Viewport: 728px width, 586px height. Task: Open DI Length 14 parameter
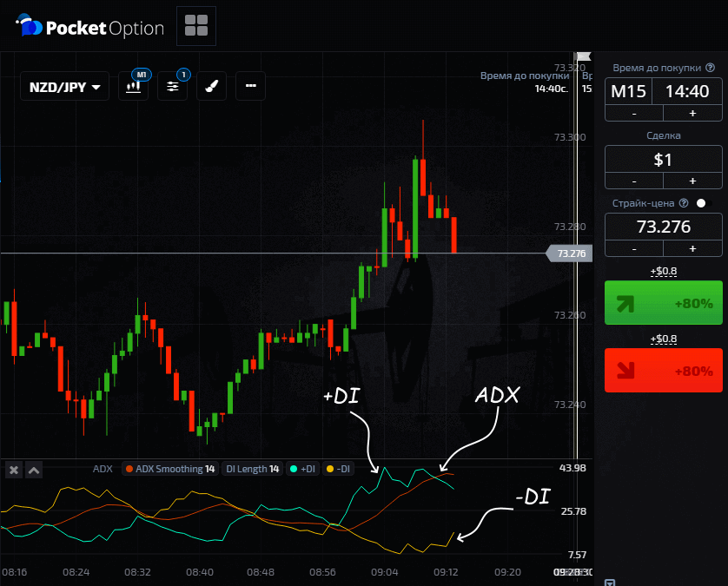tap(252, 470)
